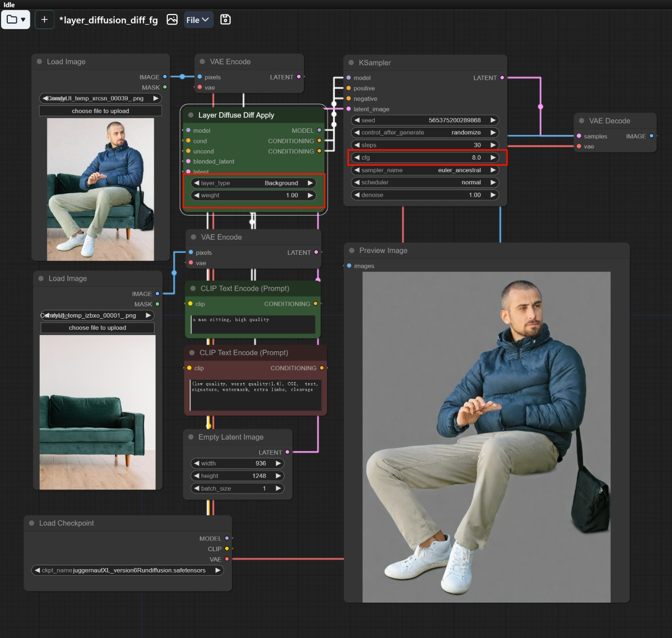Viewport: 672px width, 638px height.
Task: Collapse the KSampler node using its title dot
Action: [351, 63]
